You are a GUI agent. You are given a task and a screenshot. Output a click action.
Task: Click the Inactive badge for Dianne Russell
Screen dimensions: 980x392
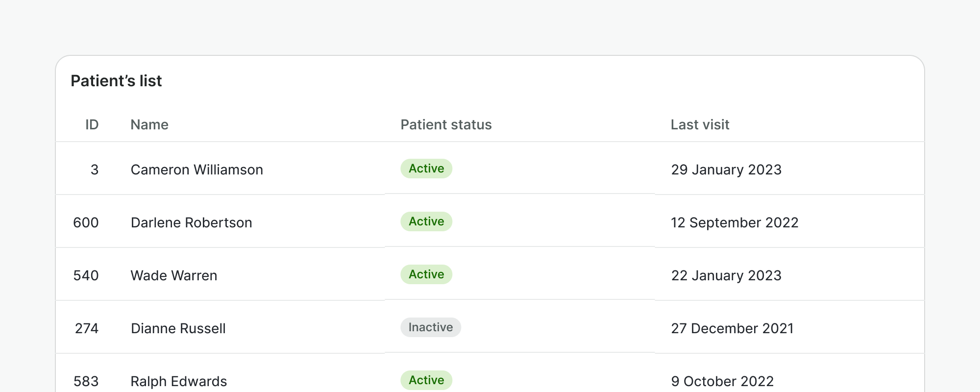click(x=431, y=327)
